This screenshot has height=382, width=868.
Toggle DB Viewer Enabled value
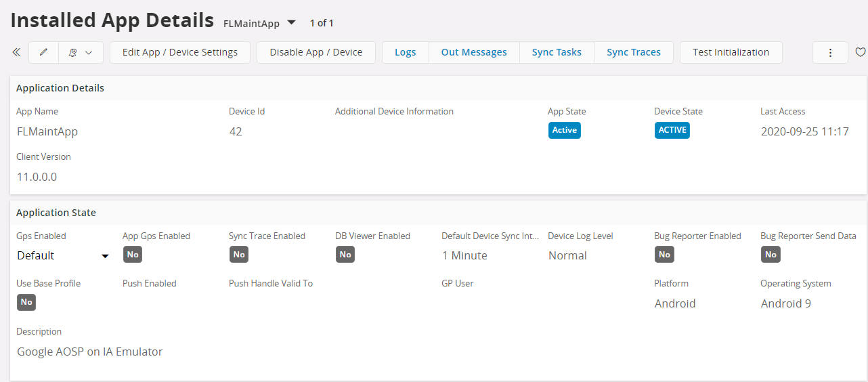pyautogui.click(x=345, y=255)
